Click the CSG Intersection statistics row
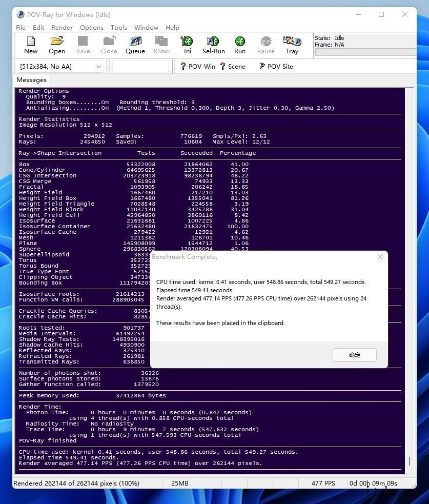 133,175
